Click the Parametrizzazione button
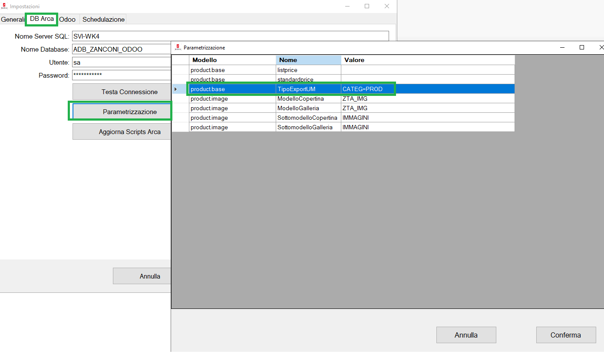 pos(122,111)
